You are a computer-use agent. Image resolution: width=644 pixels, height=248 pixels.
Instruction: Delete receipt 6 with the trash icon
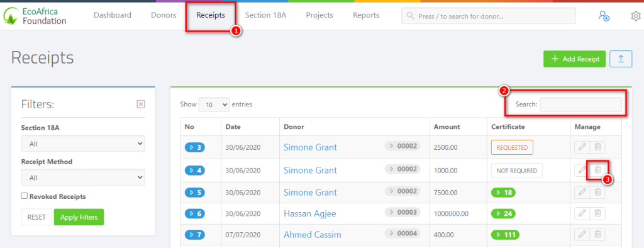click(597, 213)
